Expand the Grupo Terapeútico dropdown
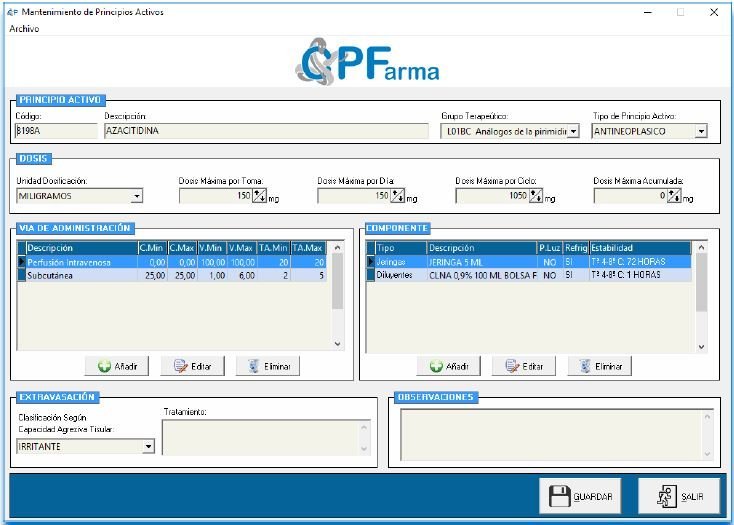Image resolution: width=734 pixels, height=525 pixels. (573, 131)
